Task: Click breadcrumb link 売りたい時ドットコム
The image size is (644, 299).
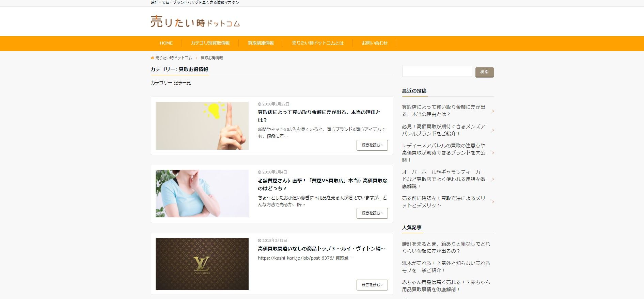Action: [174, 58]
